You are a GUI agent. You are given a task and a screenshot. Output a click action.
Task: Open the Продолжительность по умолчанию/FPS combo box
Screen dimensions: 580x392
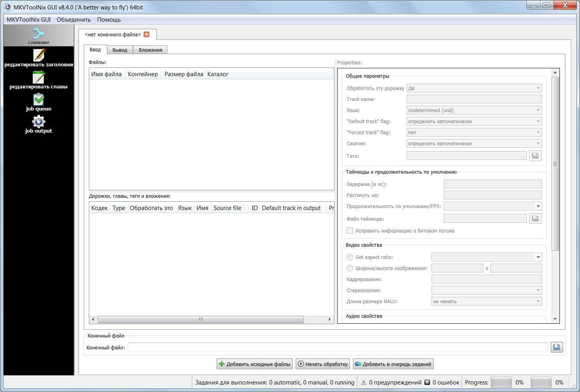pyautogui.click(x=493, y=206)
